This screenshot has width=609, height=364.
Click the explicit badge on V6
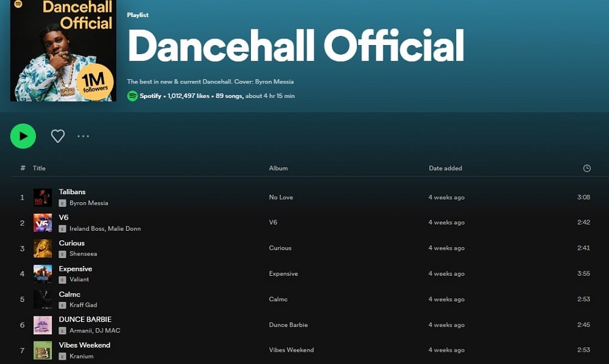(62, 229)
